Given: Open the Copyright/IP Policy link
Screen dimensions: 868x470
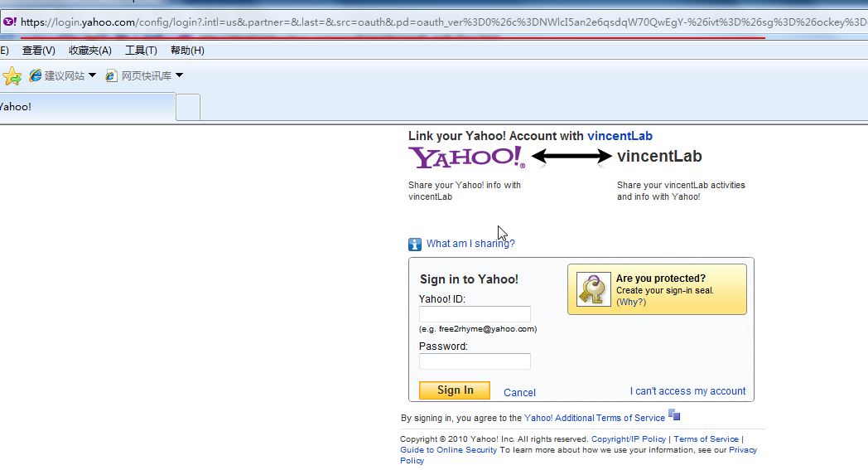Looking at the screenshot, I should 629,439.
